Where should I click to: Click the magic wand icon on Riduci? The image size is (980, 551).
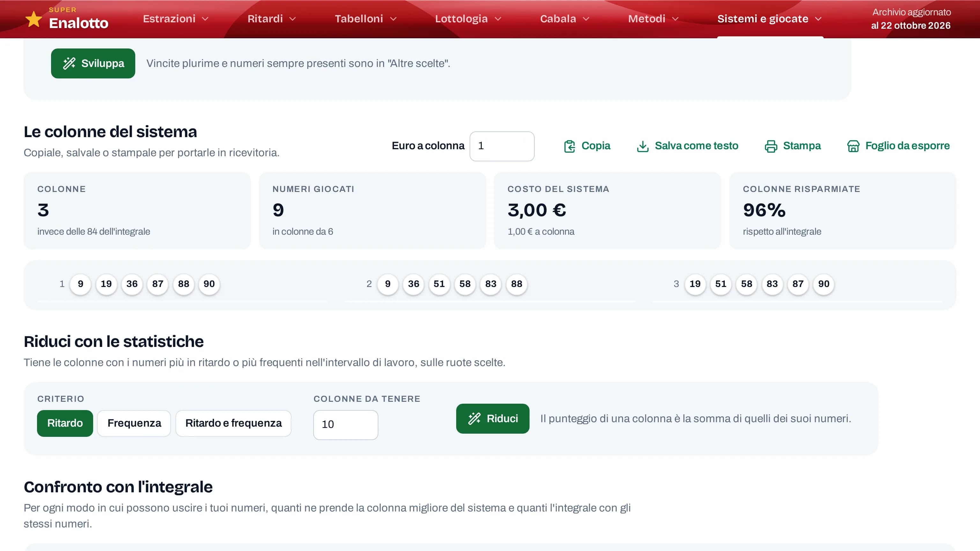[x=474, y=419]
